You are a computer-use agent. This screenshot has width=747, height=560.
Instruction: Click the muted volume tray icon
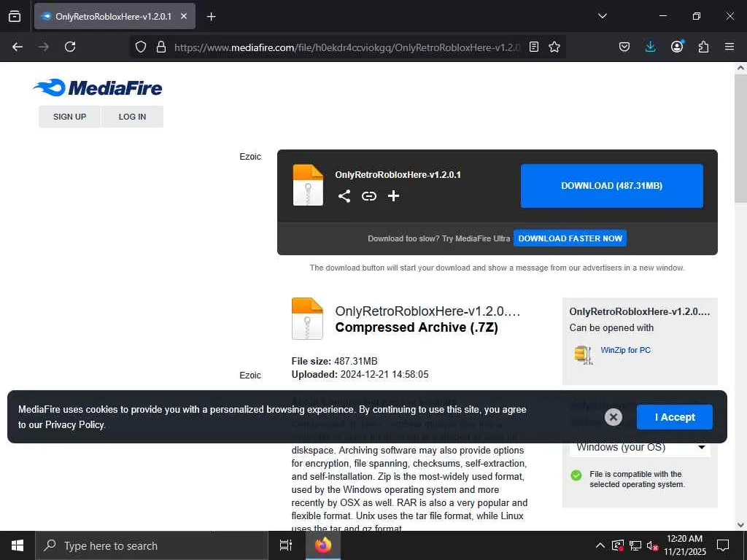[x=652, y=545]
